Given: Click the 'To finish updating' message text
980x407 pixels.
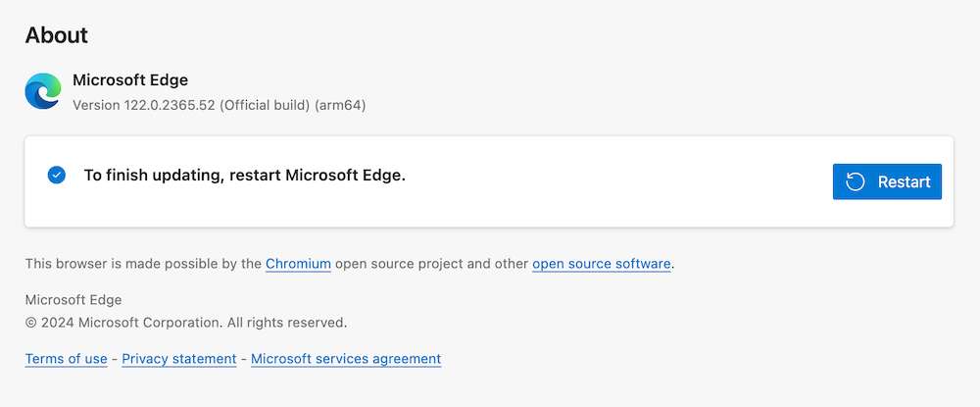Looking at the screenshot, I should [x=245, y=175].
